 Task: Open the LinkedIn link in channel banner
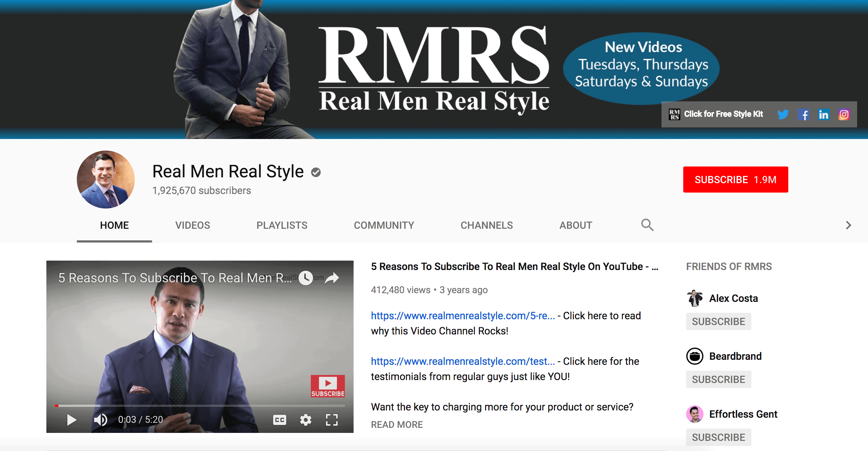(823, 114)
